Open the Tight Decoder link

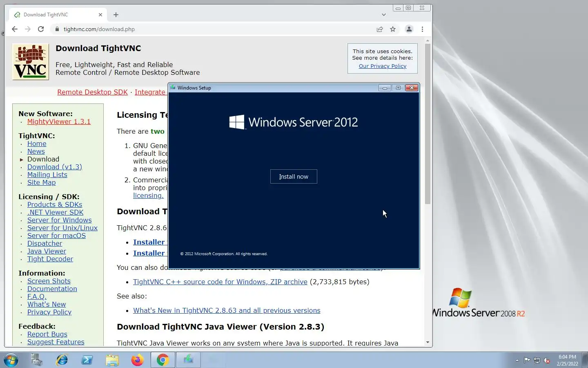pyautogui.click(x=50, y=259)
